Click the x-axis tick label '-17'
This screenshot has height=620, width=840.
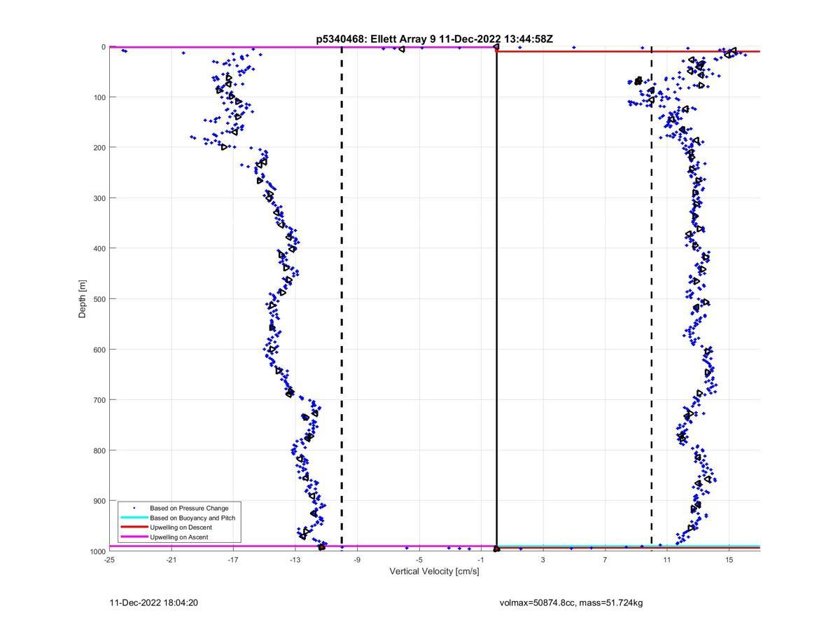[x=233, y=560]
